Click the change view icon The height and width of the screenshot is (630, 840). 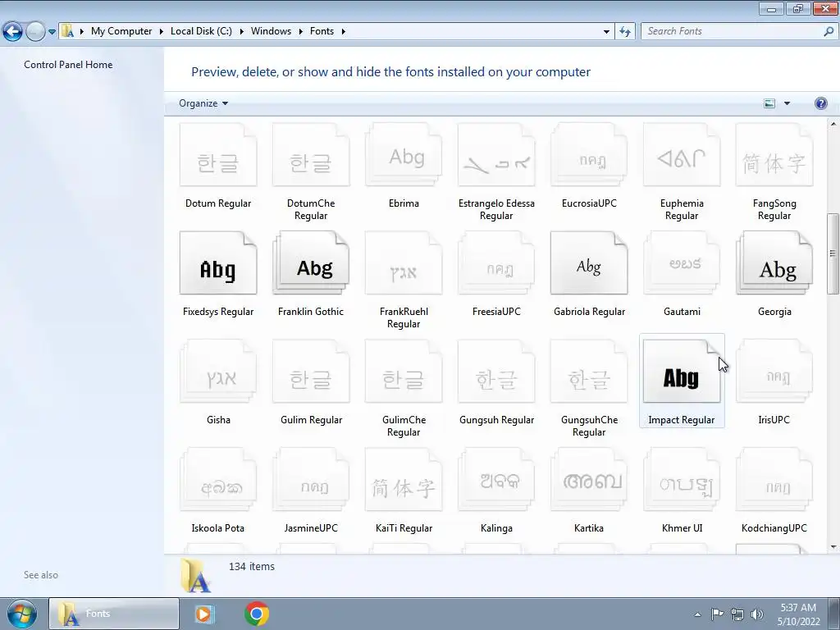[x=769, y=103]
